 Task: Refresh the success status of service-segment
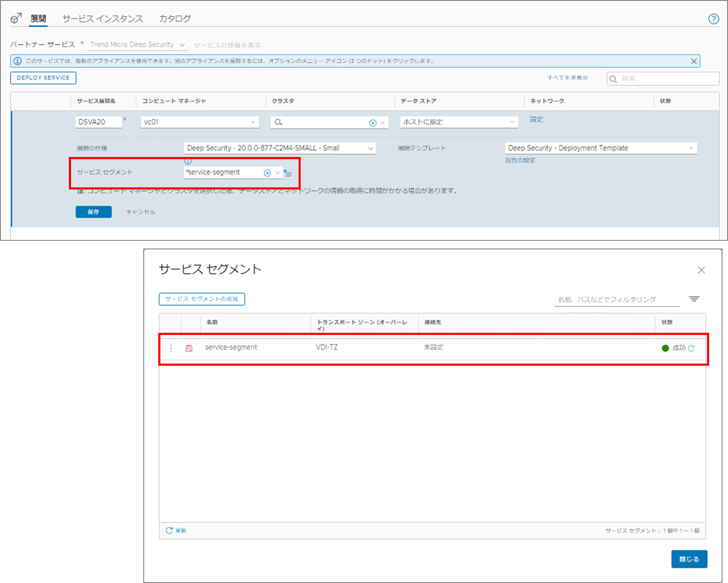691,348
